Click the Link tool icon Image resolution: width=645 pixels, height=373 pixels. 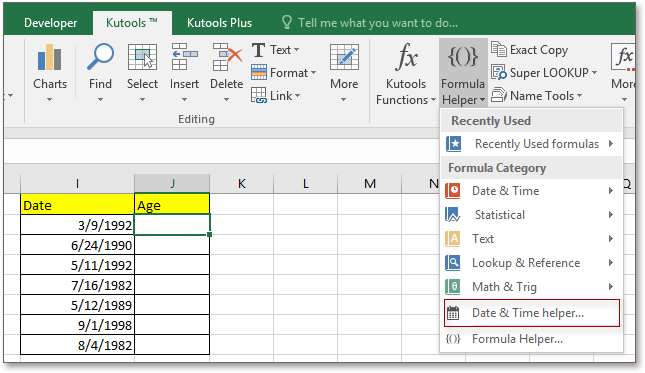pos(259,96)
